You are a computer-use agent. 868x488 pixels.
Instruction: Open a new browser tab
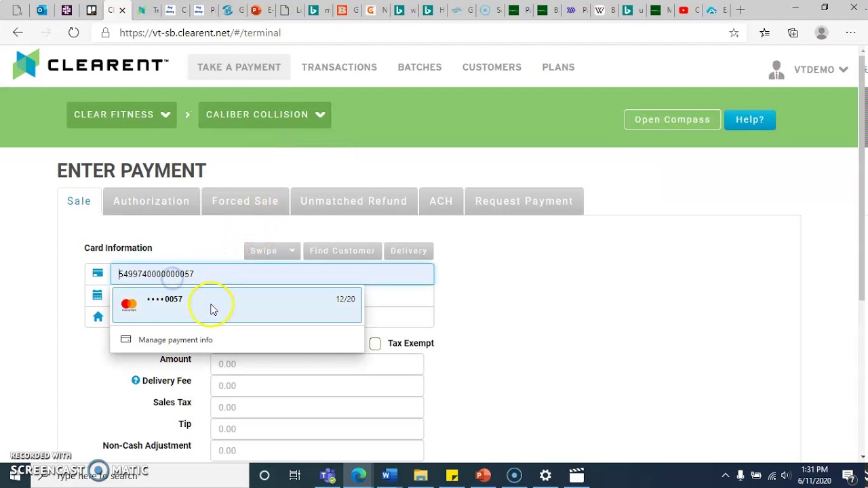pyautogui.click(x=741, y=10)
